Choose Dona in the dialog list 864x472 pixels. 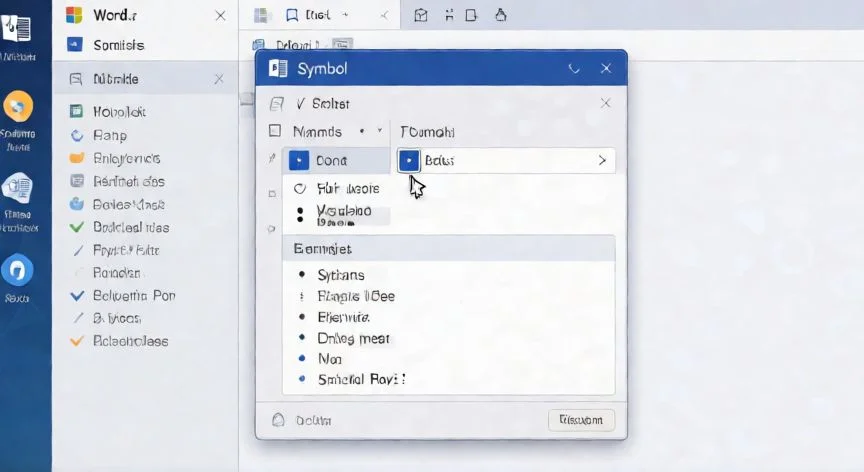point(337,161)
